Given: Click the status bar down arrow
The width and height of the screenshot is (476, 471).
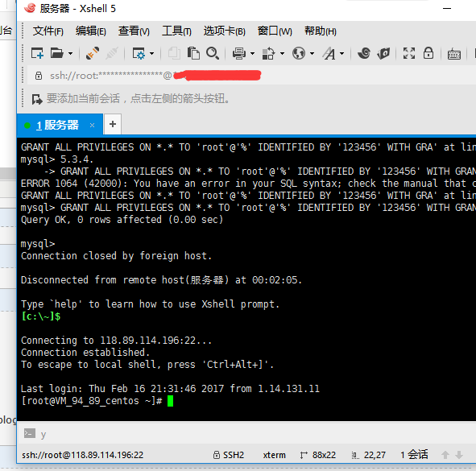Looking at the screenshot, I should 459,455.
